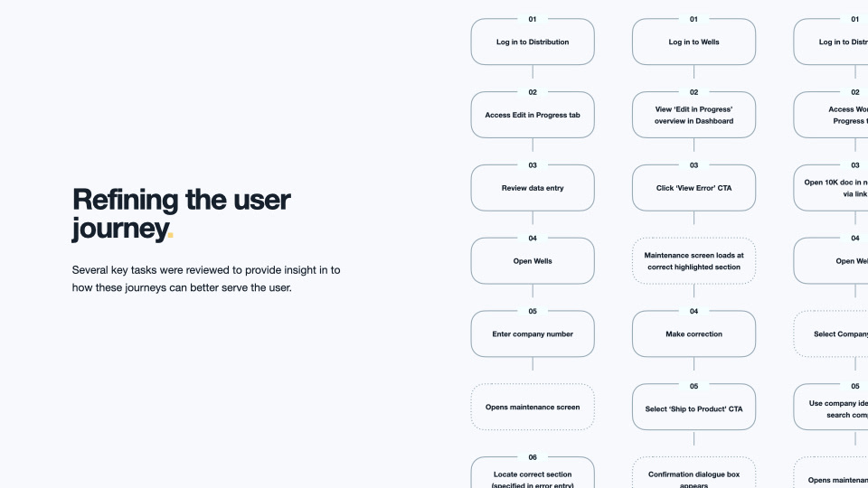Click the 'Locate correct section' step box

(533, 474)
